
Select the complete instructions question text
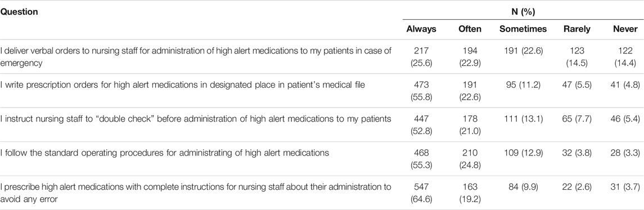point(196,191)
